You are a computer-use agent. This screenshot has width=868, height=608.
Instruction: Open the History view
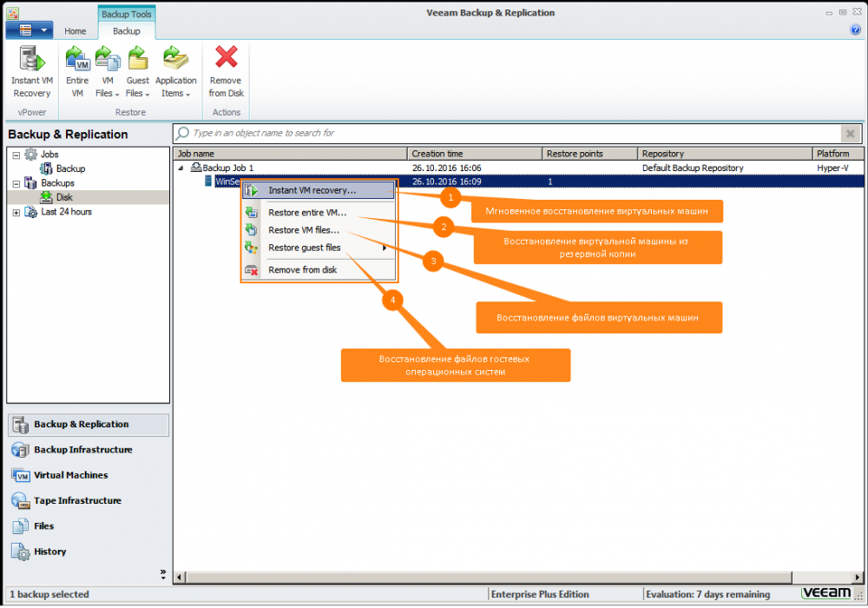88,552
